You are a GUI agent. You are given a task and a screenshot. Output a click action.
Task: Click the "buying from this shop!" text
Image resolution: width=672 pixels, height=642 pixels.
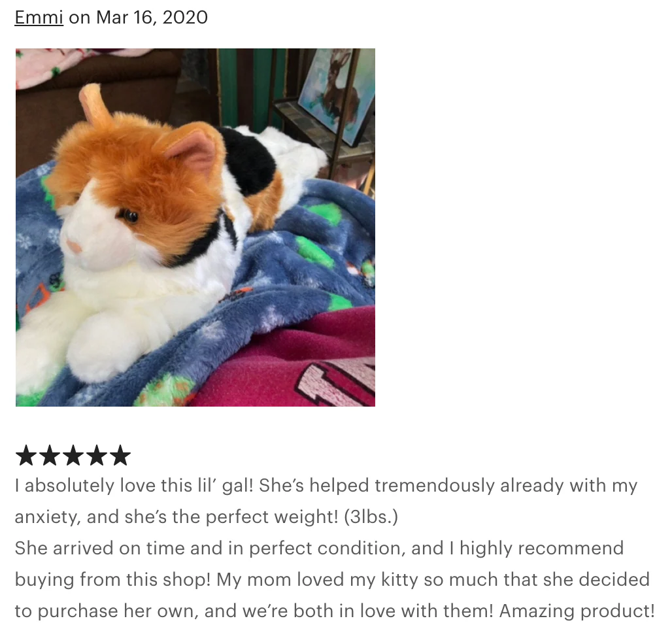point(112,579)
